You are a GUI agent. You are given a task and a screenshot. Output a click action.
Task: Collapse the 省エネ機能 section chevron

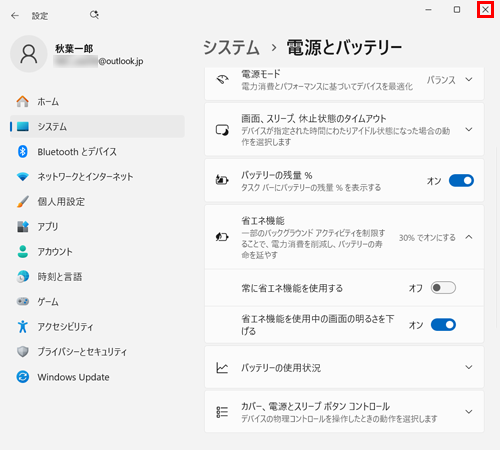pyautogui.click(x=469, y=237)
